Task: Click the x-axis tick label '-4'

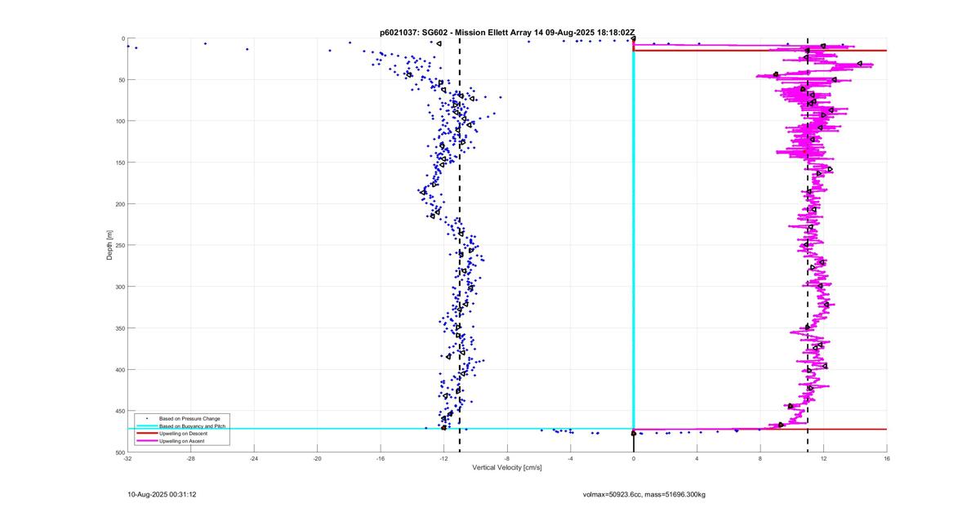Action: pyautogui.click(x=570, y=458)
